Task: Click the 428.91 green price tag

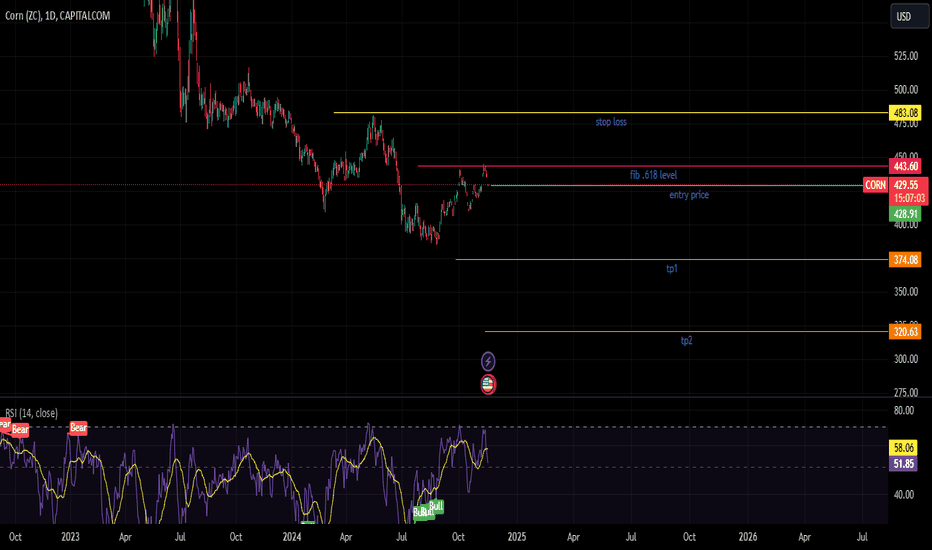Action: [x=905, y=214]
